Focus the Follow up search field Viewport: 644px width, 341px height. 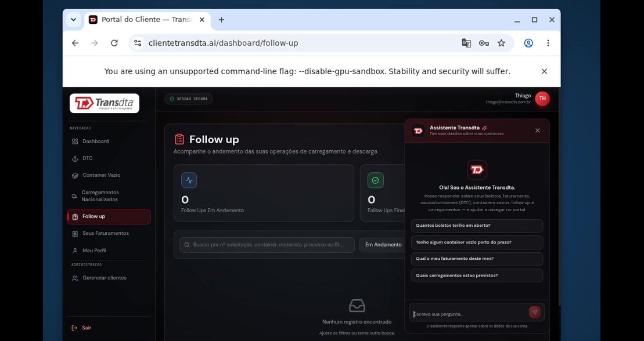tap(267, 245)
